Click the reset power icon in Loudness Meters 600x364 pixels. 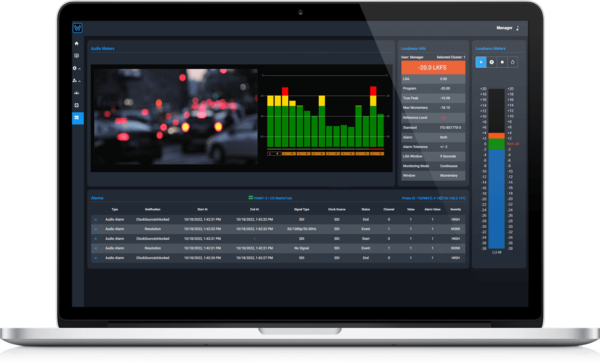click(513, 62)
